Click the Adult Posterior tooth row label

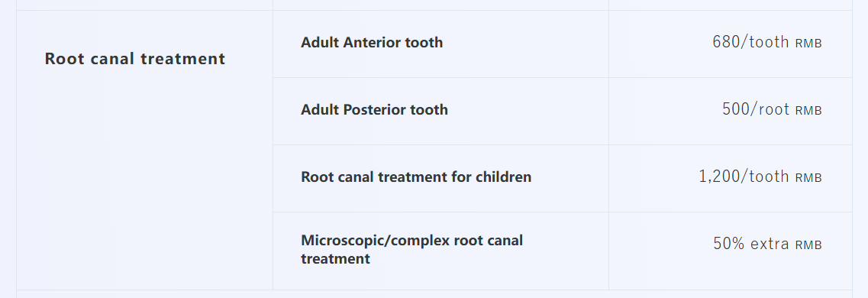(374, 110)
